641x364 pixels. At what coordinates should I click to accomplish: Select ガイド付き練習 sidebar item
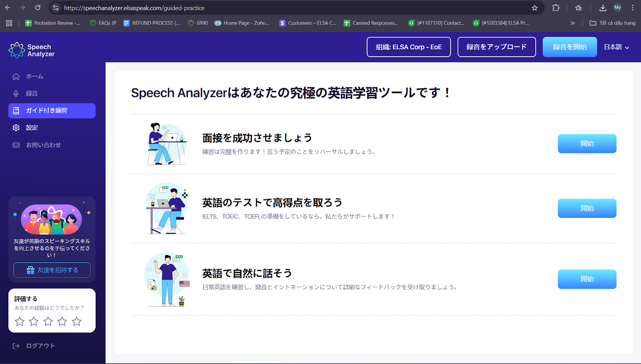(52, 111)
